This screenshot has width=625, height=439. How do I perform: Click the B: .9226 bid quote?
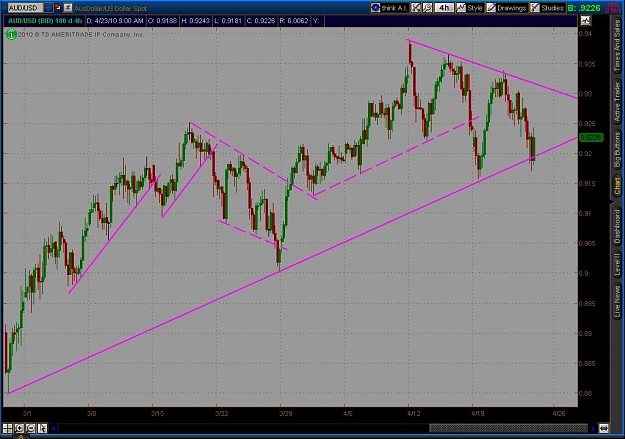[584, 8]
